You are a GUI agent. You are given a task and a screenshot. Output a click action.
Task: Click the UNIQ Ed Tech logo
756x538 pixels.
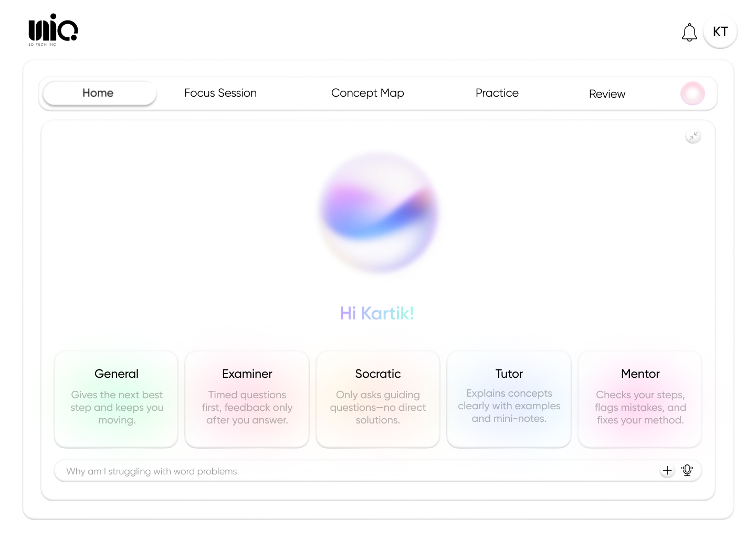coord(52,30)
